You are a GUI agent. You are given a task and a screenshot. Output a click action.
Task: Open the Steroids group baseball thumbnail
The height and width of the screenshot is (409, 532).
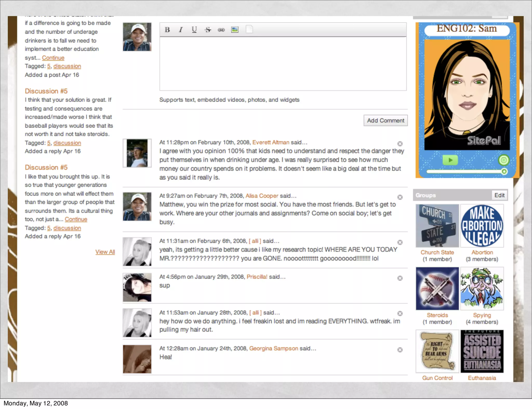(x=437, y=289)
